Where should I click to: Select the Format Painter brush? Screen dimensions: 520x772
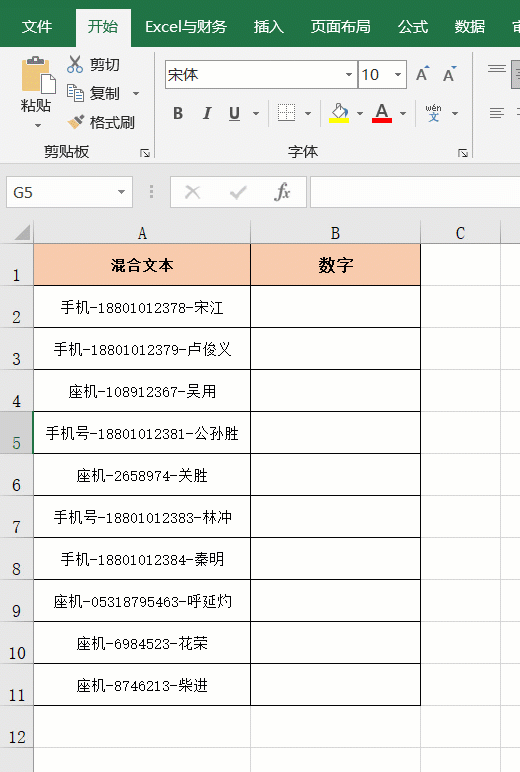tap(75, 122)
